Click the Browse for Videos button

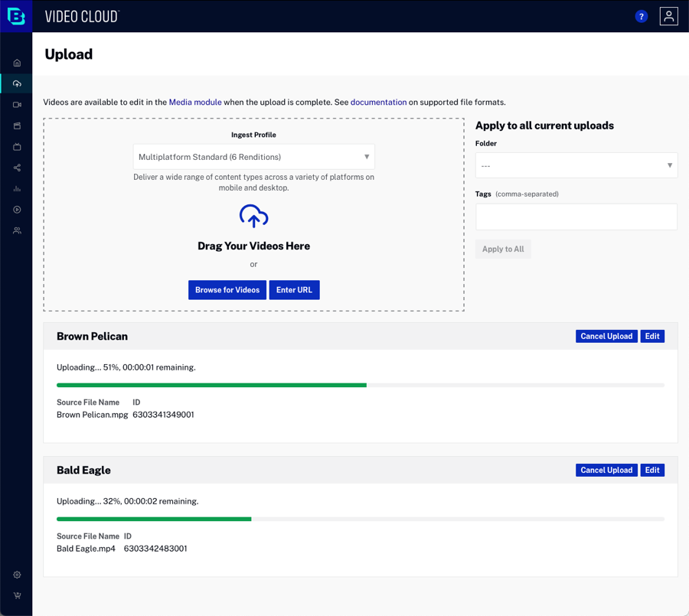coord(227,290)
